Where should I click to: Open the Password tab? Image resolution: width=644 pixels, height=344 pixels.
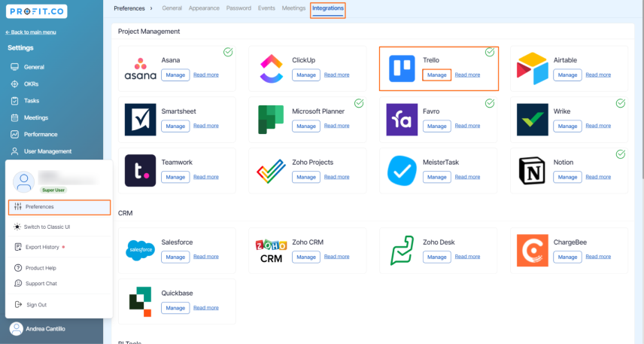click(x=238, y=8)
